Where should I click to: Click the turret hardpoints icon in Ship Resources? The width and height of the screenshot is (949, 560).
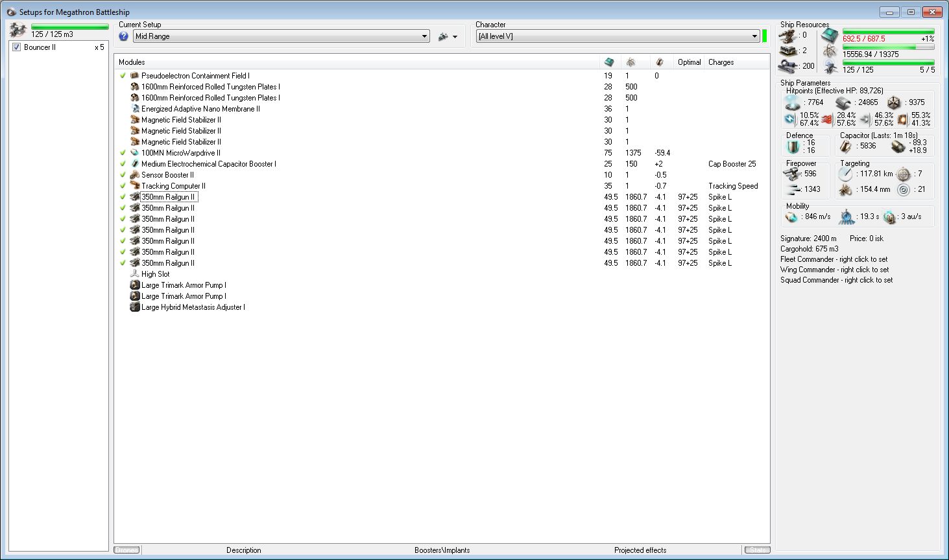(788, 36)
